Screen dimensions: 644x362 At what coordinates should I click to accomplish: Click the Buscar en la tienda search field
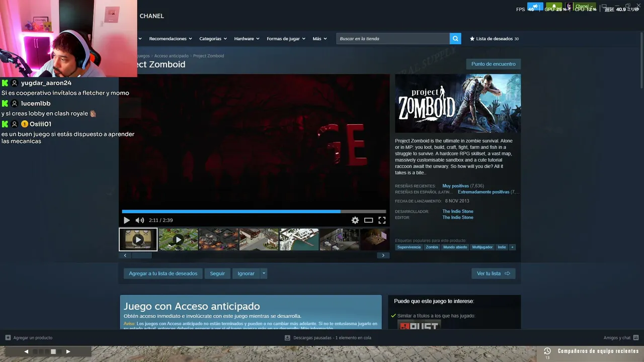tap(393, 39)
